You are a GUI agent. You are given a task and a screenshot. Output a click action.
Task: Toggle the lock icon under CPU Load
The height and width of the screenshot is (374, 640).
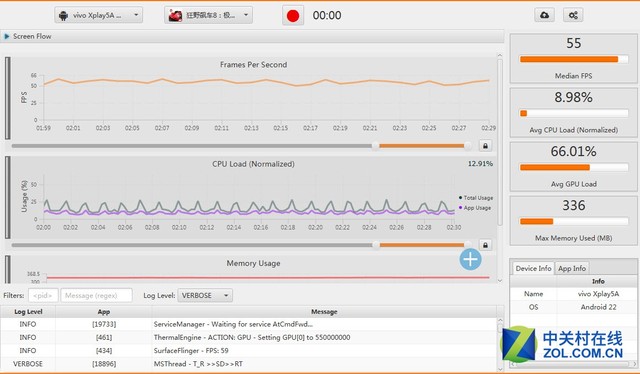tap(485, 245)
